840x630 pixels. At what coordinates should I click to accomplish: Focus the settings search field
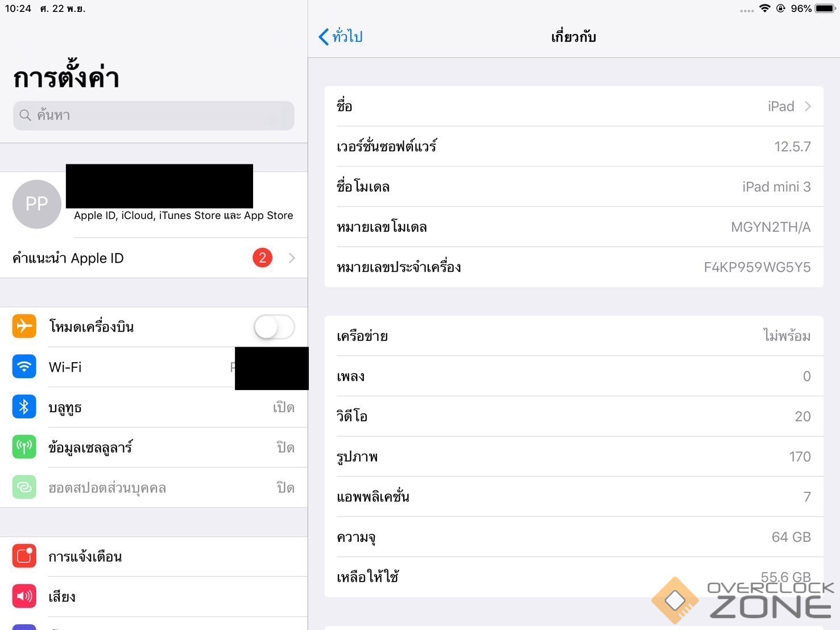pyautogui.click(x=154, y=115)
